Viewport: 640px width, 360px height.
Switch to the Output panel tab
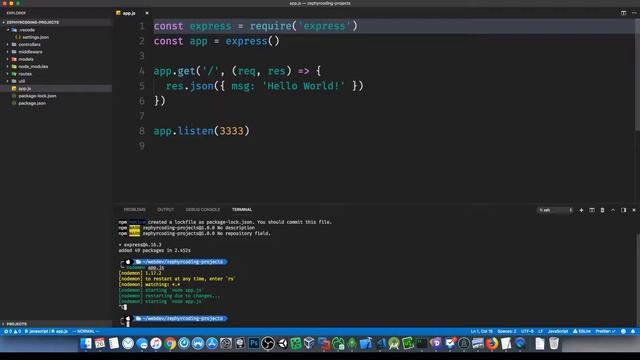point(165,210)
